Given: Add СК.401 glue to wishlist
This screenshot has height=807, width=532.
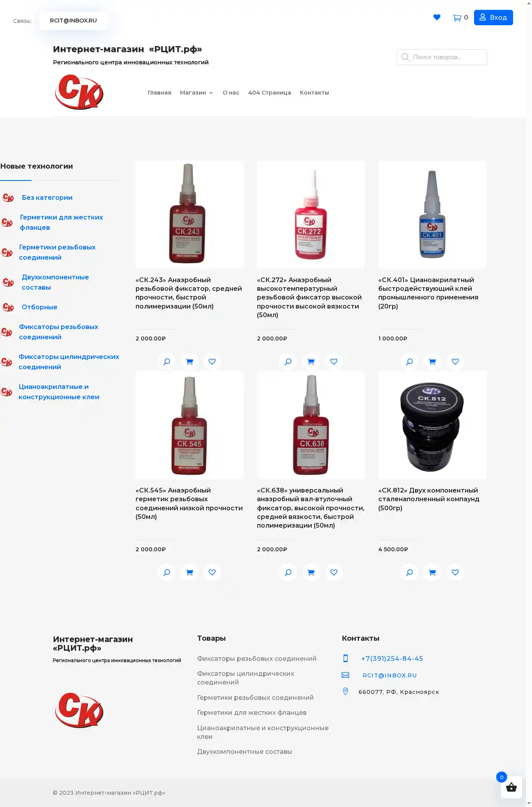Looking at the screenshot, I should pos(455,361).
